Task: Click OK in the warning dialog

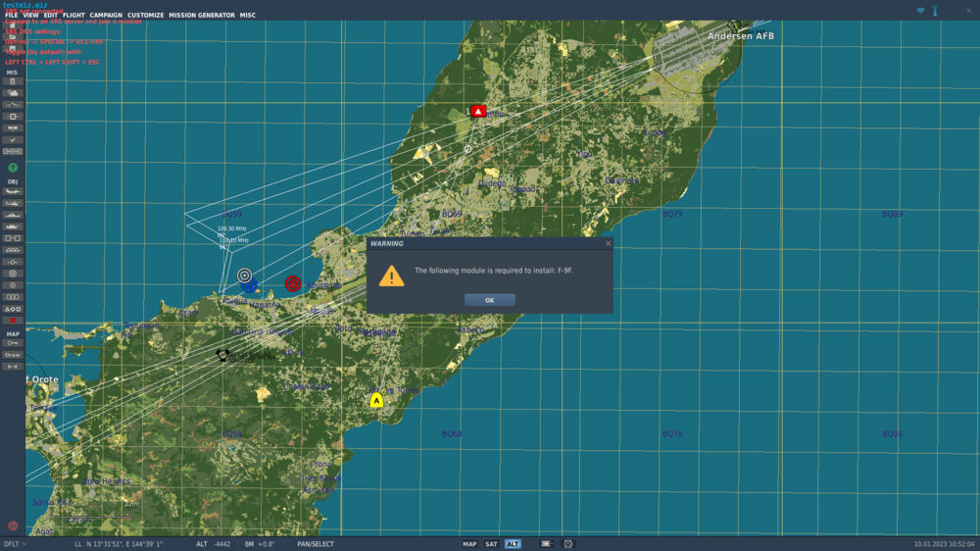Action: tap(489, 300)
